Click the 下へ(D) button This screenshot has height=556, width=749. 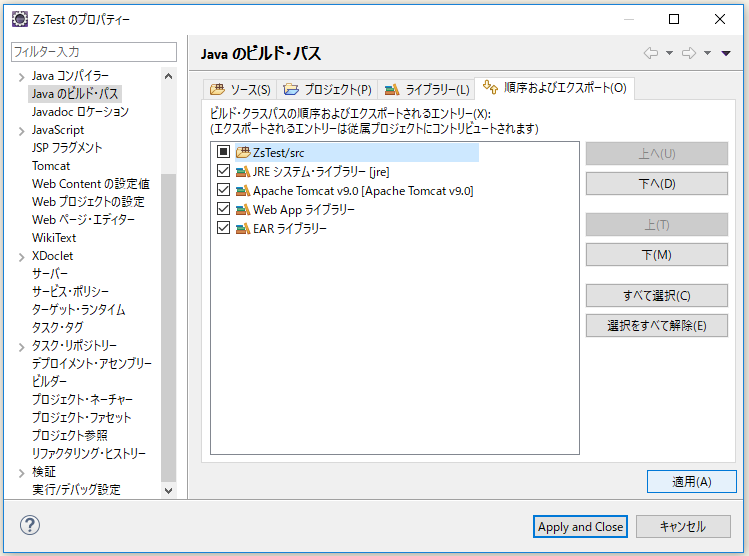click(x=657, y=184)
